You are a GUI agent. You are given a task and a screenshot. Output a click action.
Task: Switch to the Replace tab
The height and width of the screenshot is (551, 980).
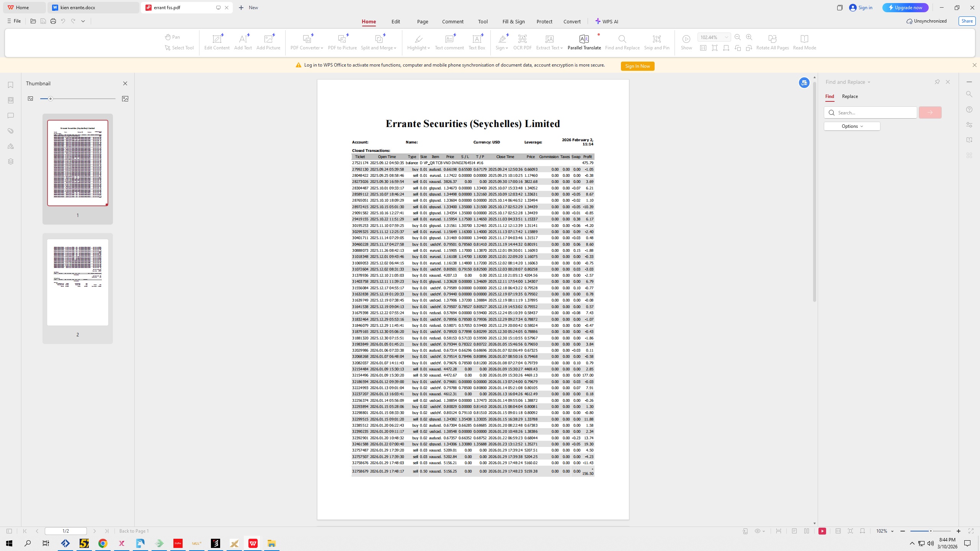[x=849, y=96]
